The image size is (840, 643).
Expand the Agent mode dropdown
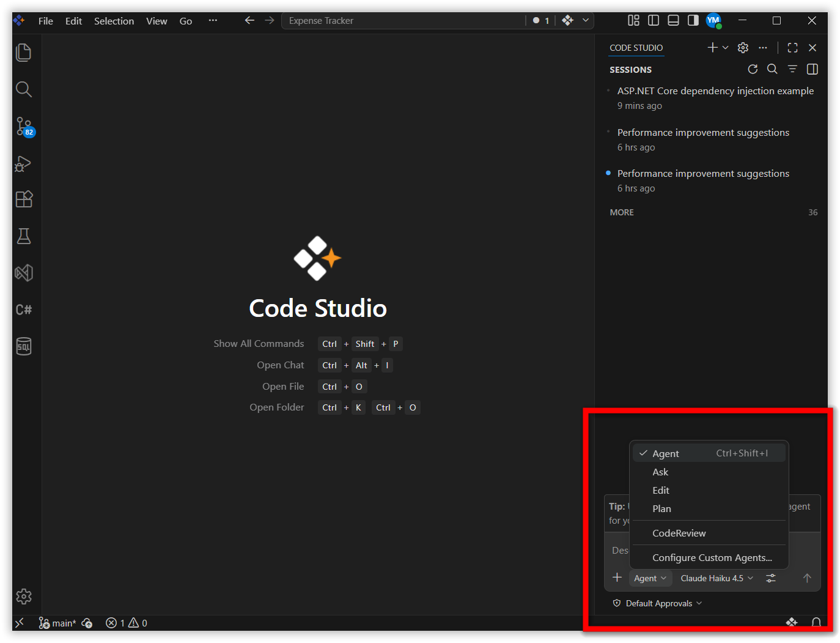(x=650, y=578)
